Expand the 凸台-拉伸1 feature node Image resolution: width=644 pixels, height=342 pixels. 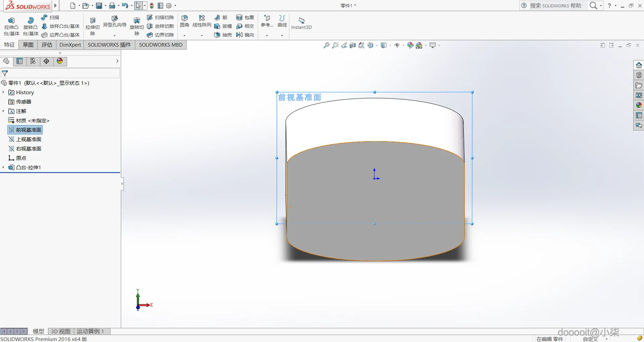click(3, 167)
